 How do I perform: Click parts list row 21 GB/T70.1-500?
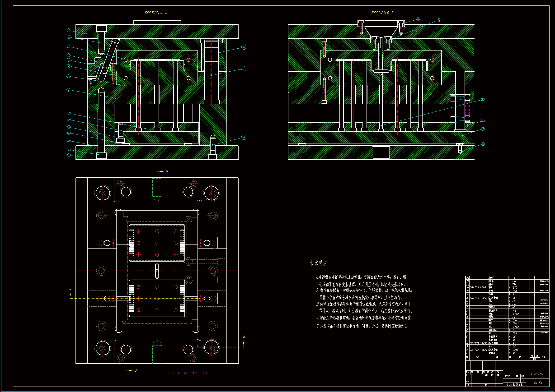click(x=478, y=288)
